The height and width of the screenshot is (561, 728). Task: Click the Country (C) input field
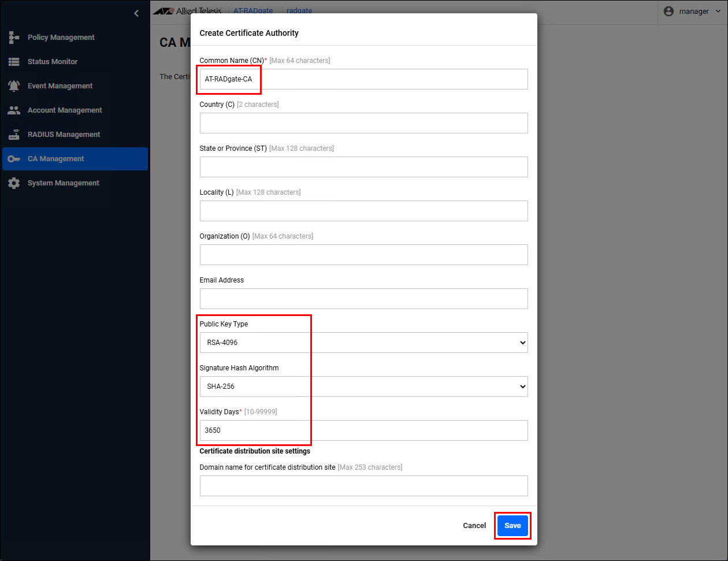364,123
